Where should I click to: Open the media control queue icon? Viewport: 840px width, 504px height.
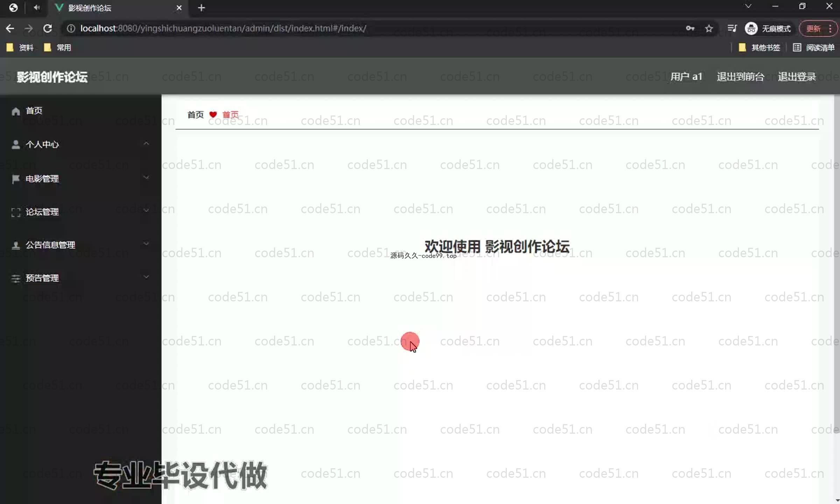[732, 28]
